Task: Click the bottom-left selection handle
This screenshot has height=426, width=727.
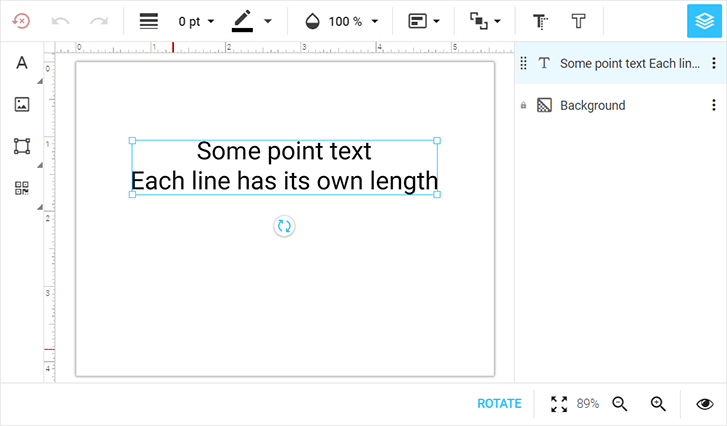Action: coord(132,195)
